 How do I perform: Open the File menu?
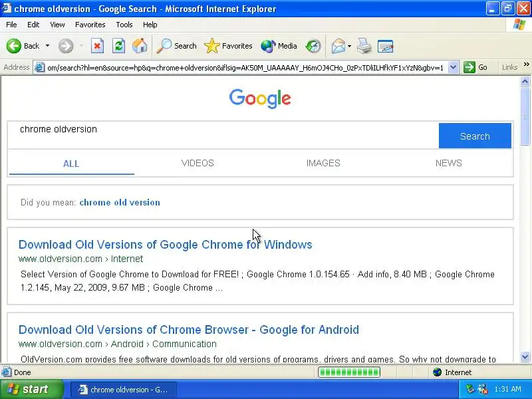(x=11, y=25)
